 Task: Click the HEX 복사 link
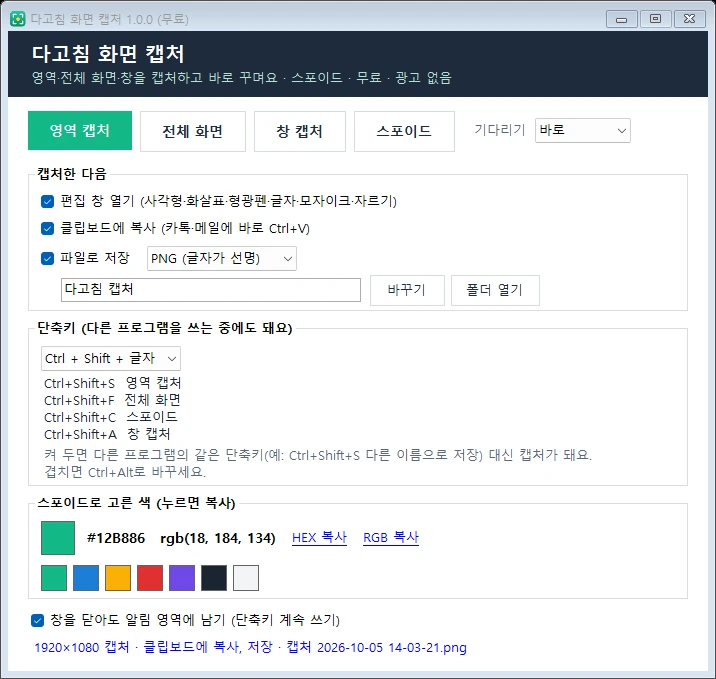click(x=319, y=537)
